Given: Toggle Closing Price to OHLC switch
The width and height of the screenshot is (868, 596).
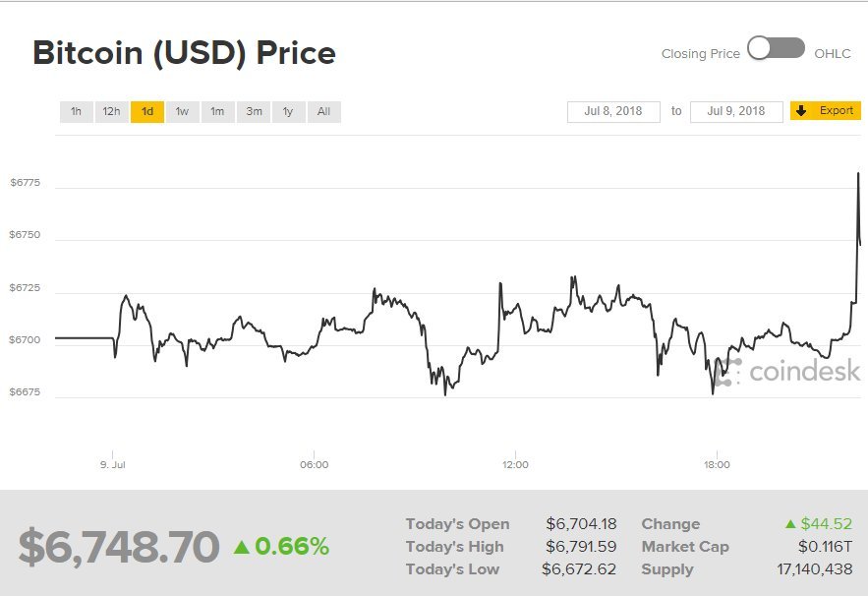Looking at the screenshot, I should [777, 48].
